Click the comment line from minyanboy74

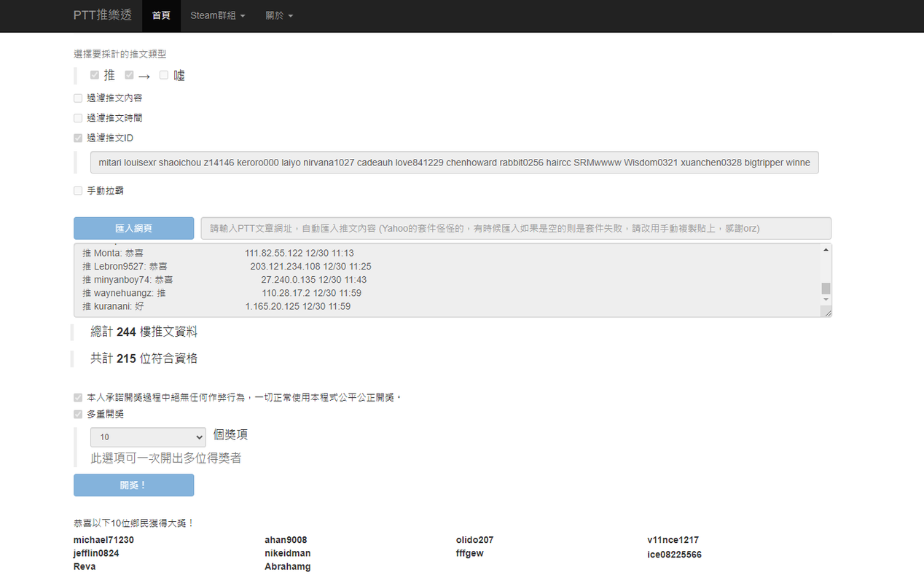(224, 280)
